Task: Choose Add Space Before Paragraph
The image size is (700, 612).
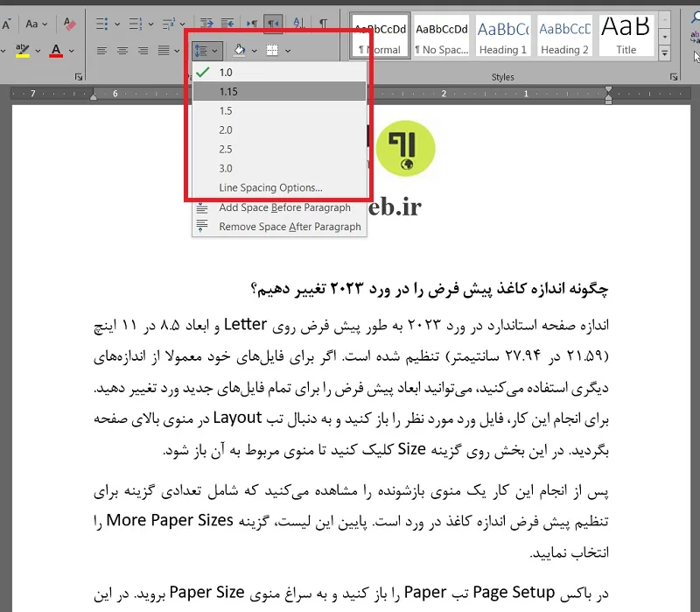Action: [279, 208]
